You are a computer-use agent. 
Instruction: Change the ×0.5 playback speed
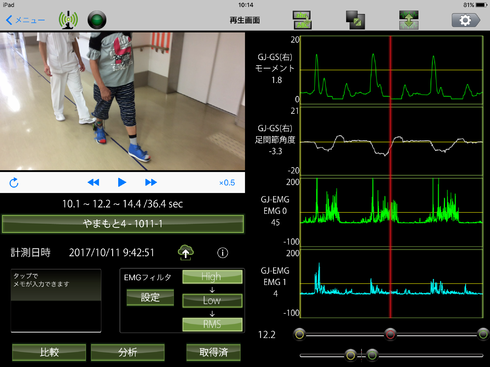tap(227, 183)
